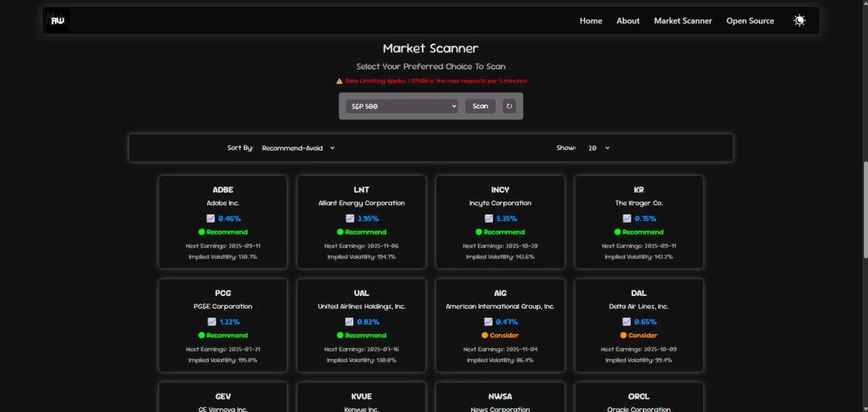Click United Airlines Holdings, Inc. name
Screen dimensions: 868x412
point(361,306)
